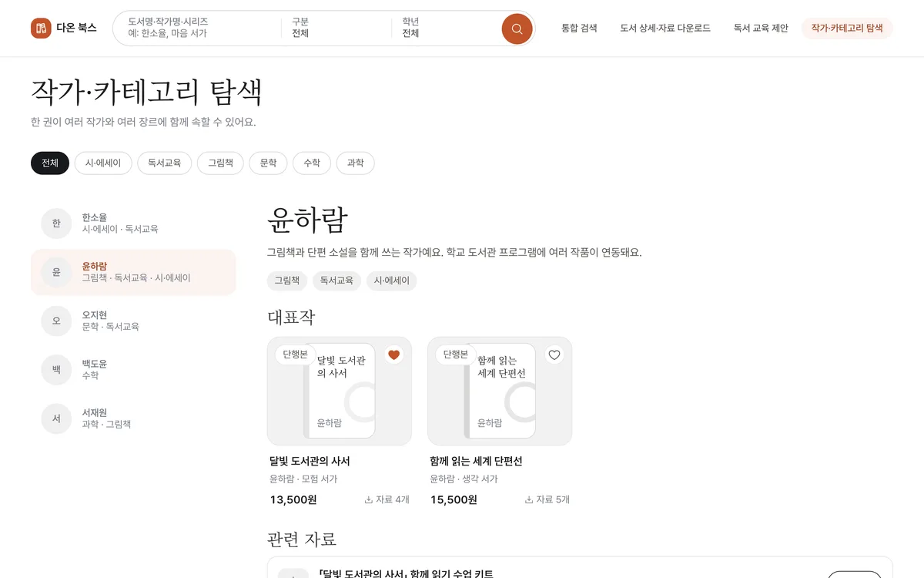Click 단행본 badge on 함께 읽는 세계 단편선

pyautogui.click(x=455, y=355)
